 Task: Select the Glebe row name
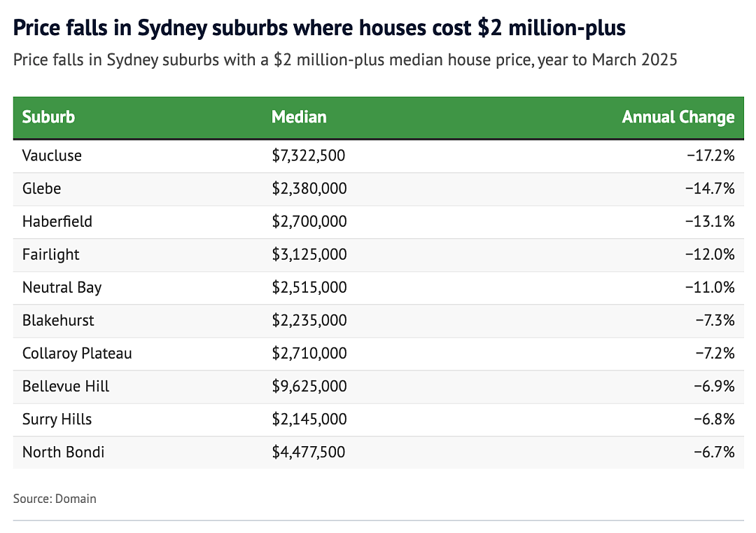coord(41,188)
